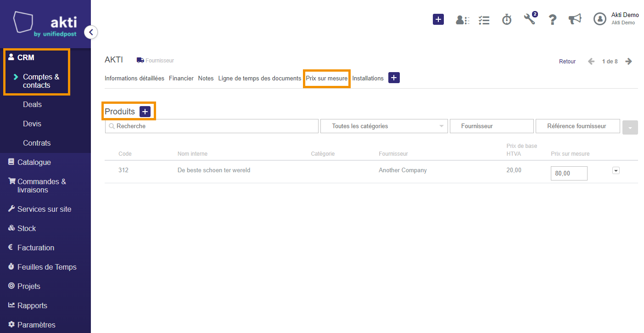644x333 pixels.
Task: Open the wrench icon with badge 2
Action: pos(530,18)
